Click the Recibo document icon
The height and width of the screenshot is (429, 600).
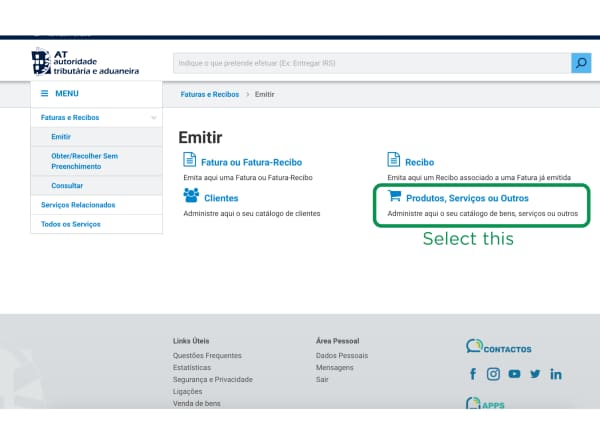point(393,160)
